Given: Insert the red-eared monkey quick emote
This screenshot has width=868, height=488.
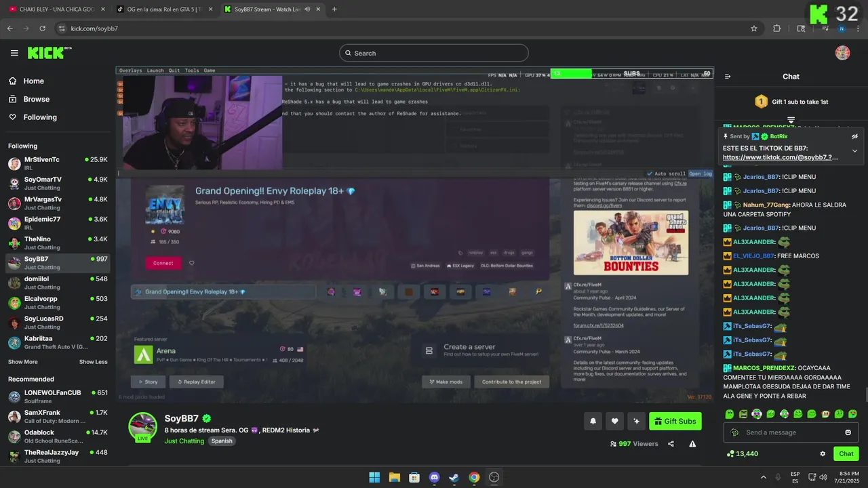Looking at the screenshot, I should pyautogui.click(x=825, y=414).
